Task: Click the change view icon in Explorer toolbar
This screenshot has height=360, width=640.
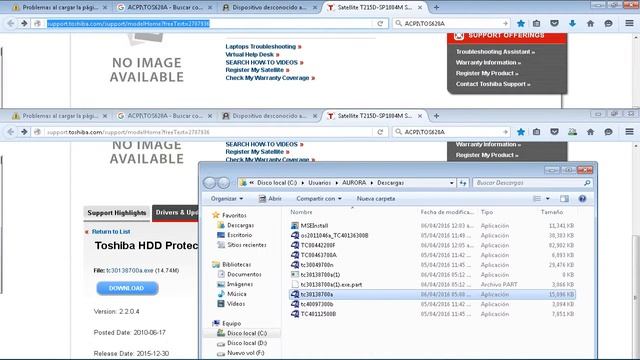Action: (537, 199)
